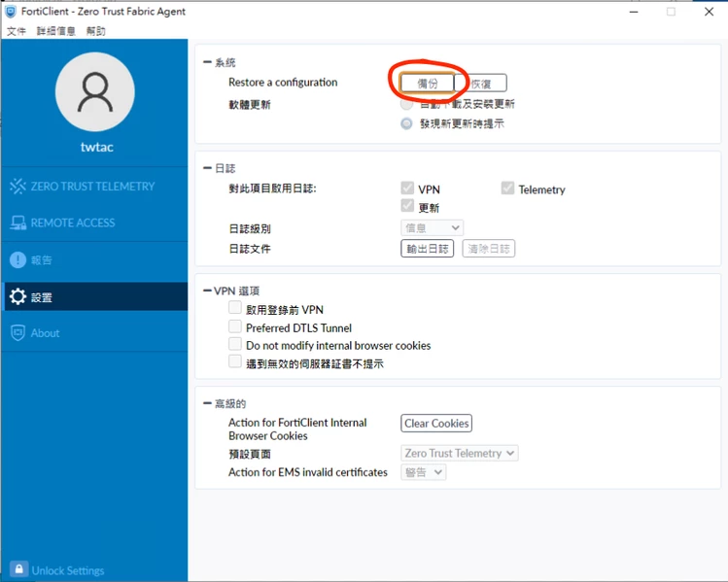
Task: Click the report exclamation mark icon
Action: click(17, 259)
